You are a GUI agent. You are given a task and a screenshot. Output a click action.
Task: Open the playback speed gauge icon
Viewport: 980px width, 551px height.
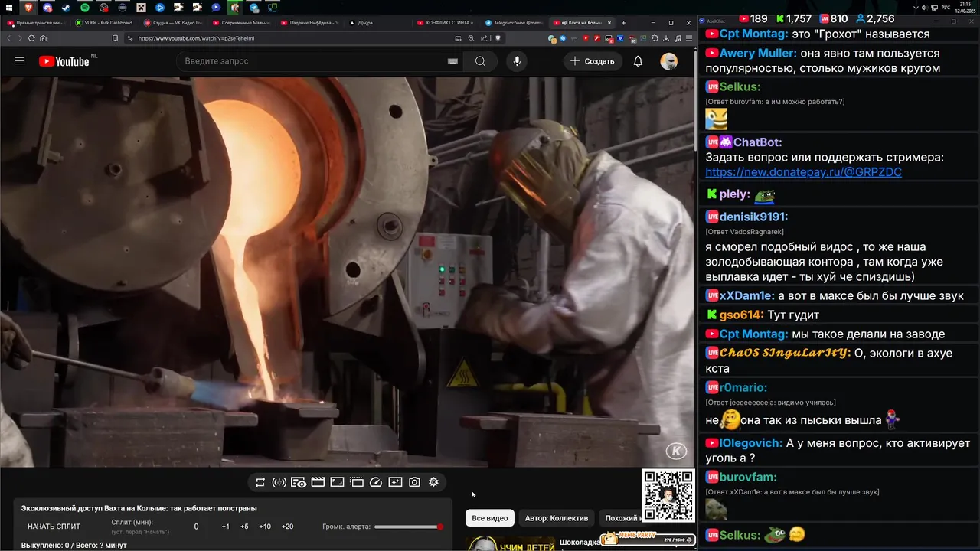(376, 482)
